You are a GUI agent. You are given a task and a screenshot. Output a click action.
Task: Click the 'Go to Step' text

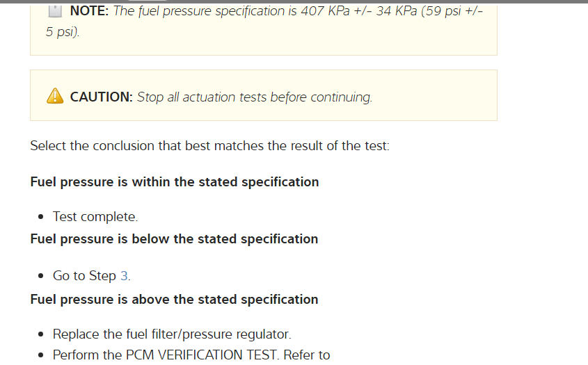[x=84, y=276]
